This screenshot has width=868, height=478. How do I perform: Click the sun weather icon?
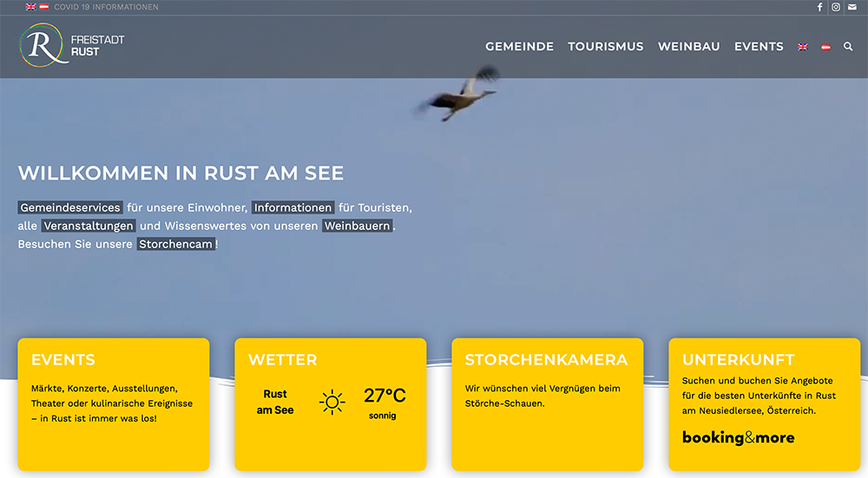[332, 402]
